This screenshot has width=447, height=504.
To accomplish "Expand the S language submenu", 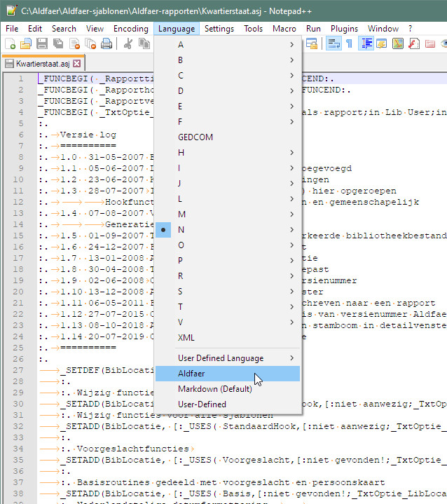I will (x=228, y=292).
